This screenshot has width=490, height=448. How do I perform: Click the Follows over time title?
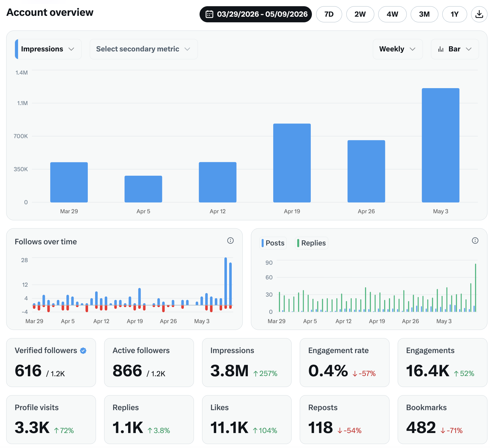[46, 242]
